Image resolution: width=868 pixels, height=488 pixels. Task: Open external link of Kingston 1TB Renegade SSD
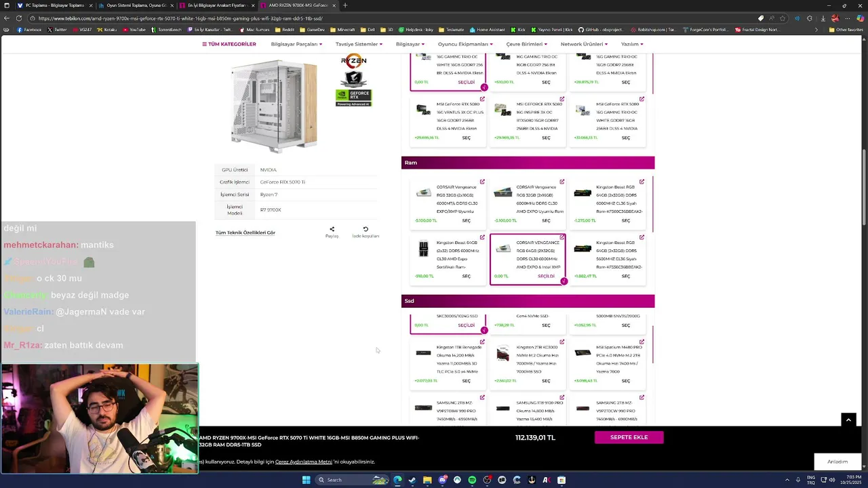[x=482, y=342]
